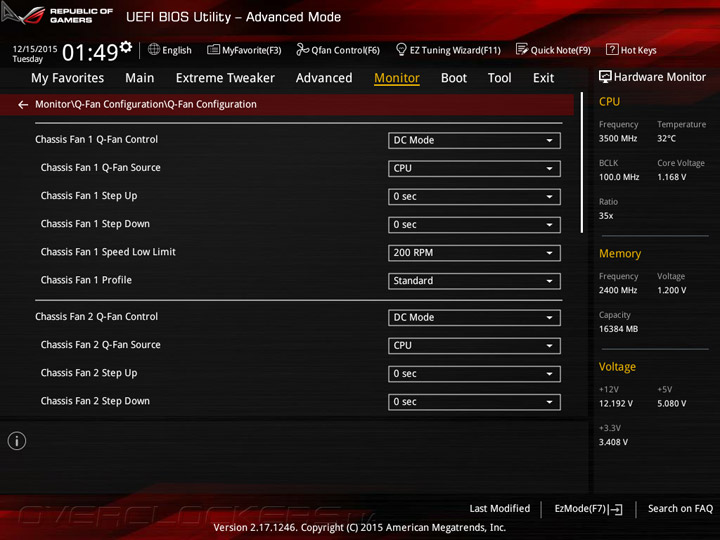This screenshot has width=720, height=540.
Task: Select Chassis Fan 1 Step Up label
Action: tap(89, 196)
